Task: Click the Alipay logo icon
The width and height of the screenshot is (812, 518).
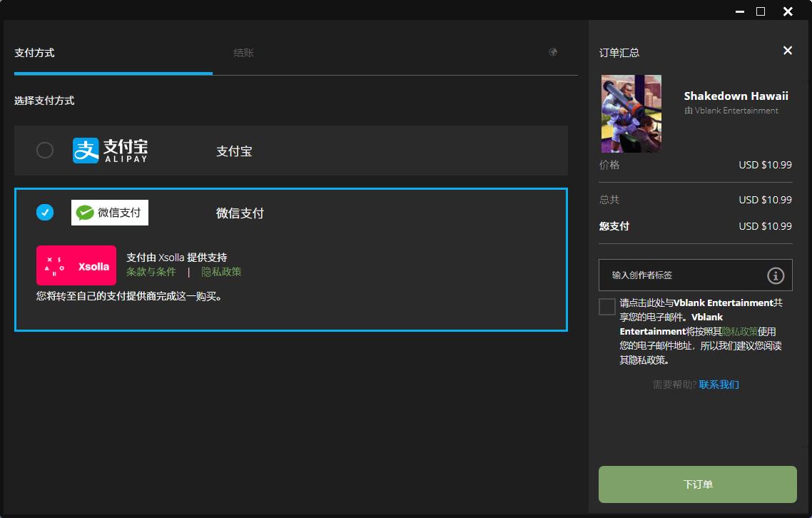Action: click(x=111, y=151)
